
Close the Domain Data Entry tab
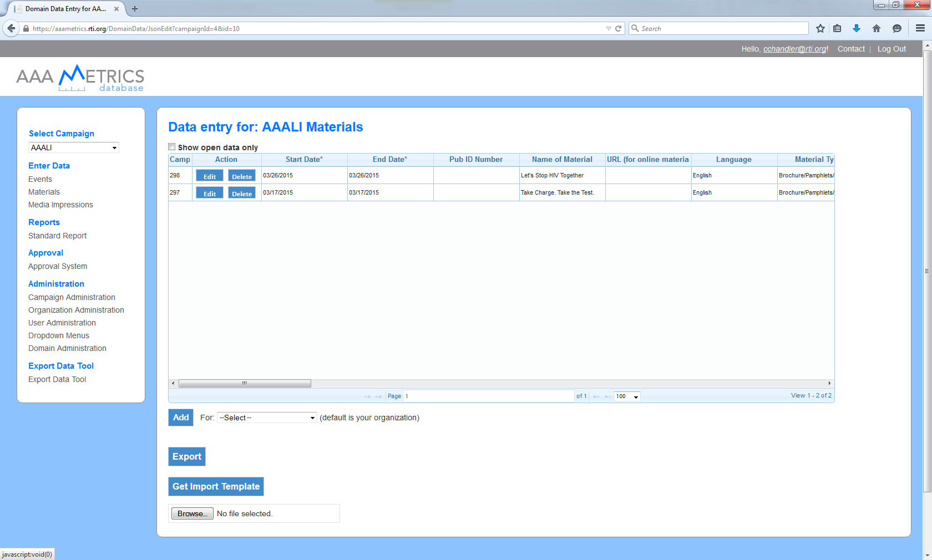(x=116, y=9)
